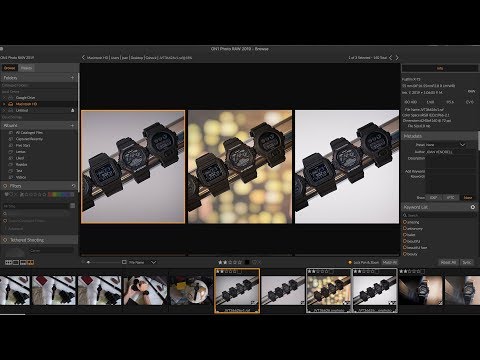Select hand holding watch filmstrip thumbnail

145,290
